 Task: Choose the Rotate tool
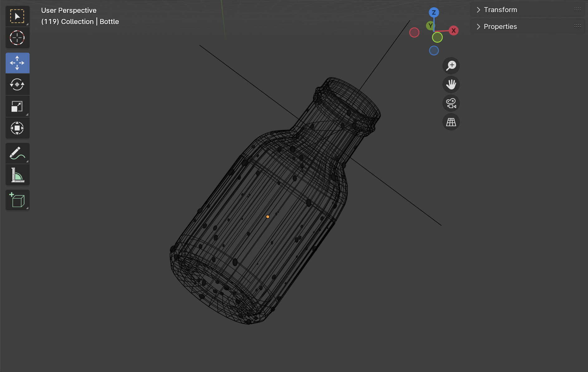(x=17, y=84)
